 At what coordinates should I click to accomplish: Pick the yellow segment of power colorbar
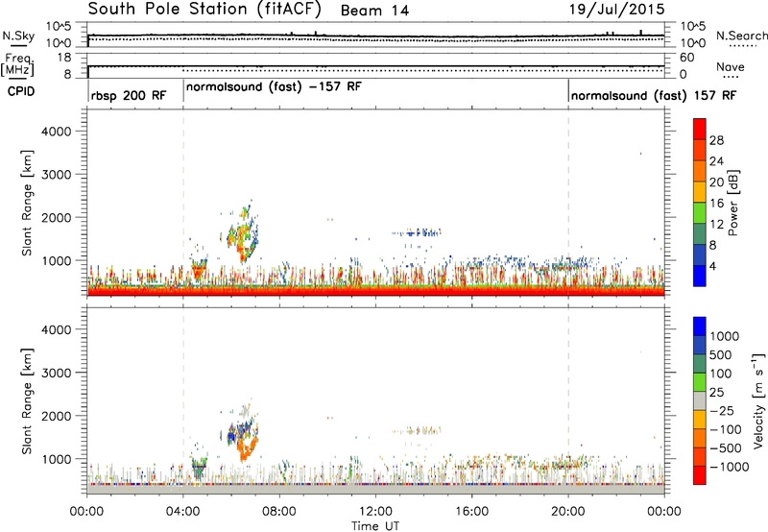click(x=700, y=192)
